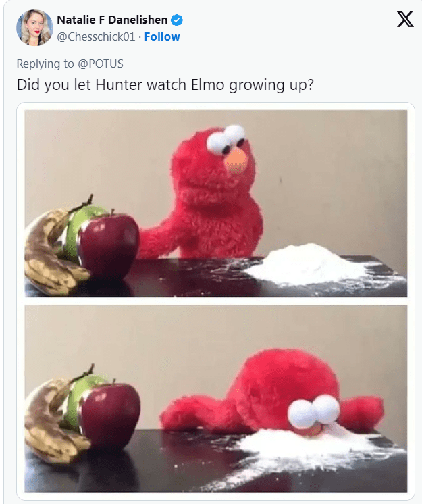Click the red apple in the top image

(x=109, y=246)
